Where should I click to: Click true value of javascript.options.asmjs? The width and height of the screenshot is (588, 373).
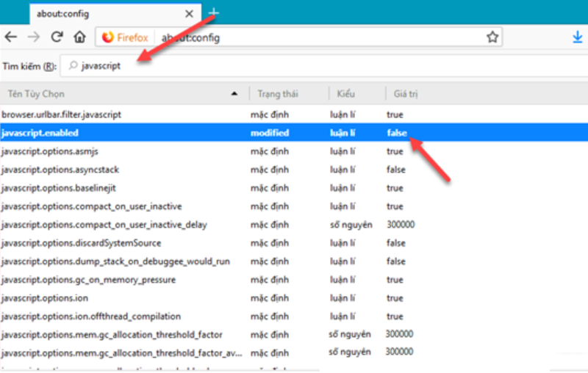tap(395, 151)
